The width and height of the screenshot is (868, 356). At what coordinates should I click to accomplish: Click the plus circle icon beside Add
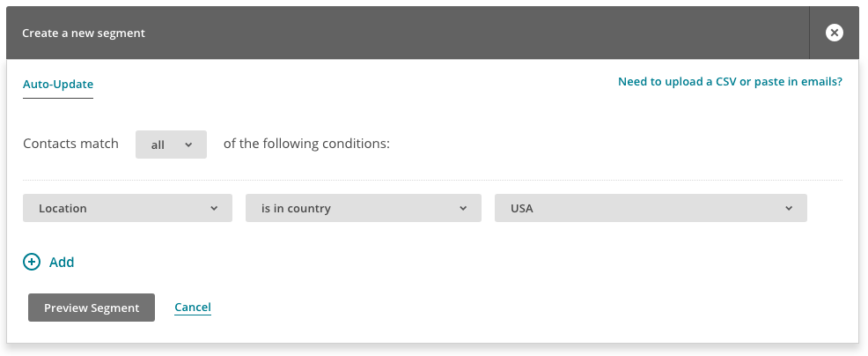coord(32,262)
